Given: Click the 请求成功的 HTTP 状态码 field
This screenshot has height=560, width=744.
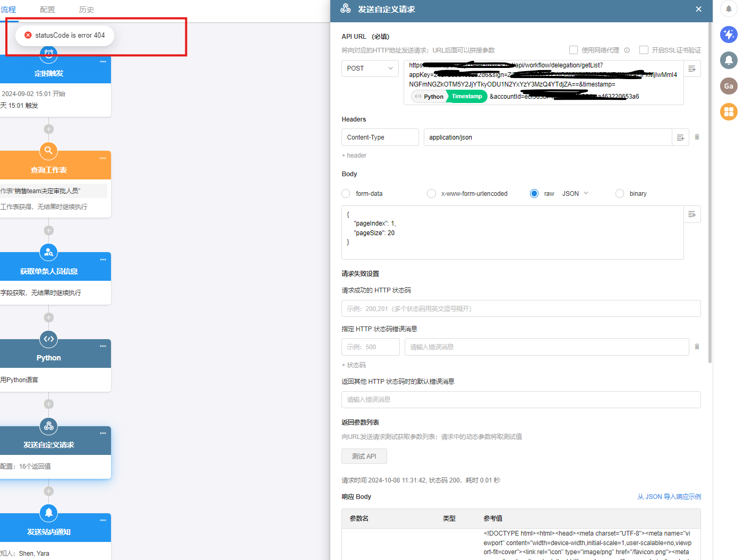Looking at the screenshot, I should click(521, 308).
